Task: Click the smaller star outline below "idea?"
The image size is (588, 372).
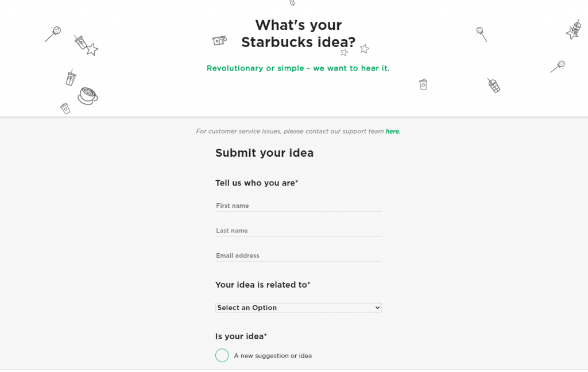Action: coord(344,53)
